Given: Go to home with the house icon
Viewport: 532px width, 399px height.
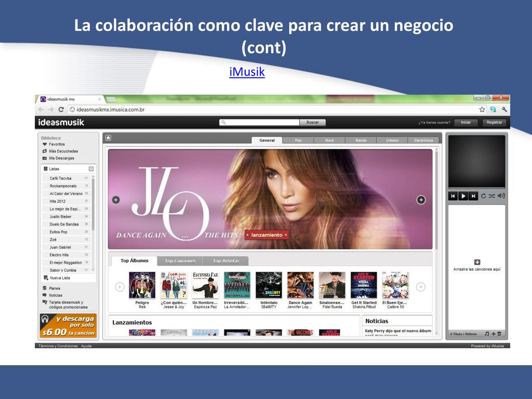Looking at the screenshot, I should pyautogui.click(x=108, y=138).
